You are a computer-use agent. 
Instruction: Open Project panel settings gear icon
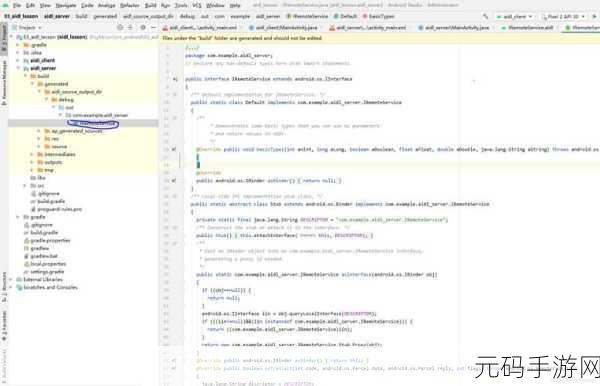coord(143,28)
